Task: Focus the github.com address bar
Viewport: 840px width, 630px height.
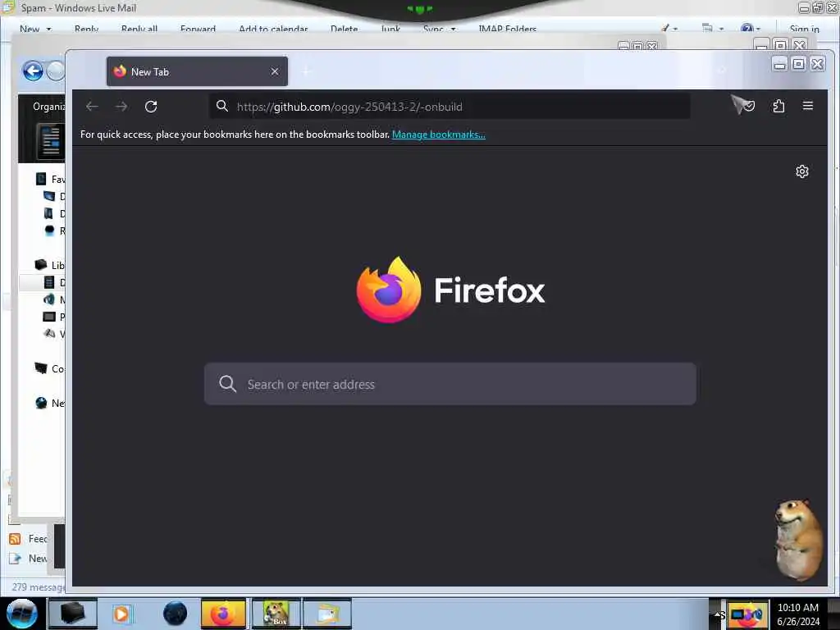Action: pyautogui.click(x=449, y=107)
